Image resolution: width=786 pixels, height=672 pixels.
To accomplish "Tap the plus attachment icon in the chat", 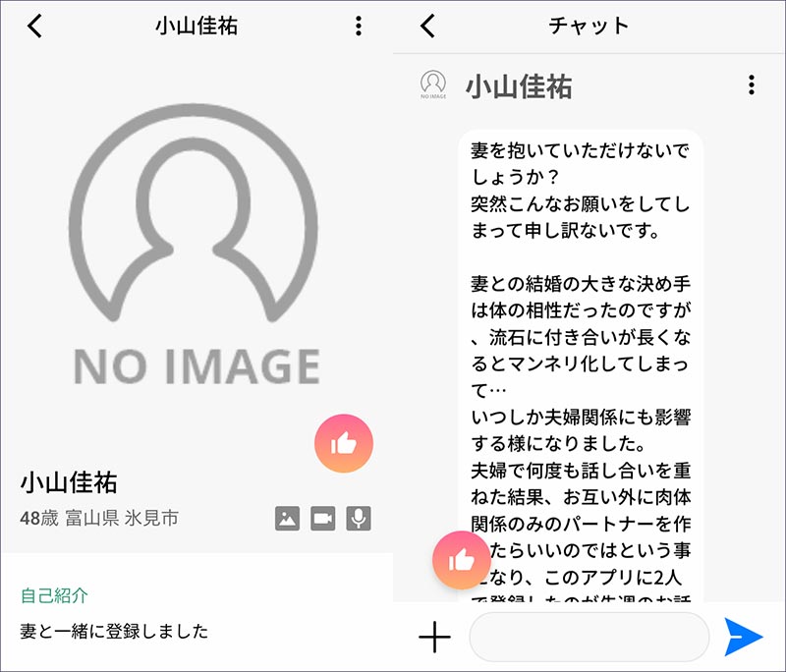I will (433, 636).
